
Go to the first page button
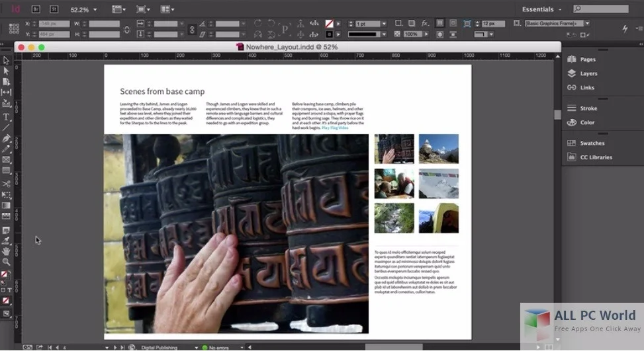(x=50, y=347)
